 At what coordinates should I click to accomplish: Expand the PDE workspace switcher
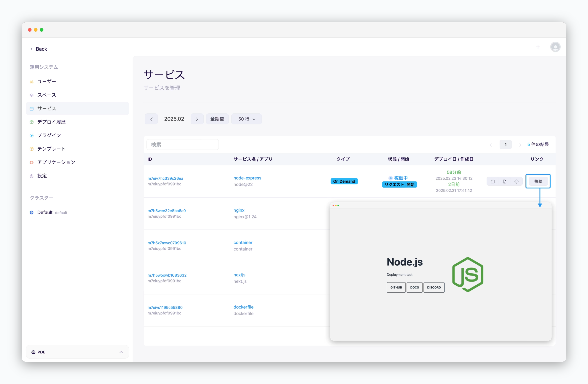point(77,352)
